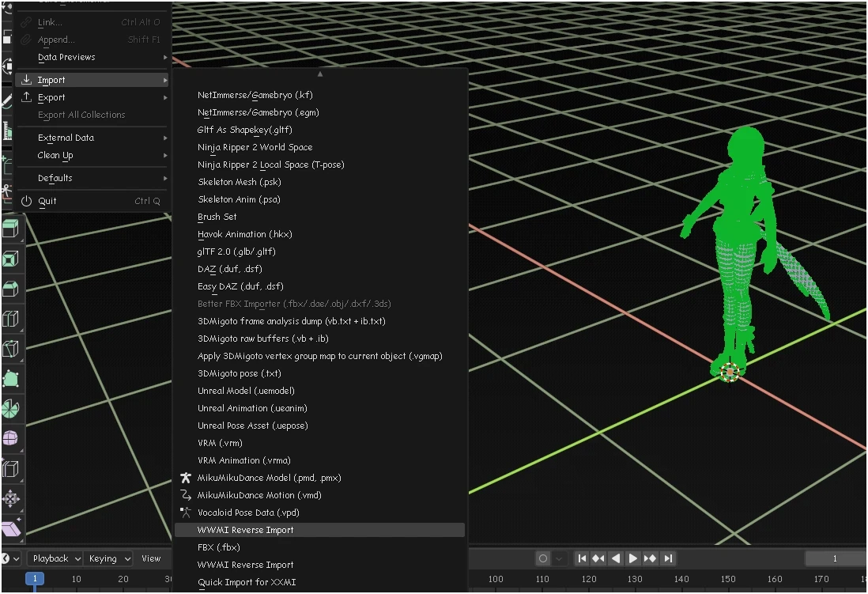Viewport: 868px width, 594px height.
Task: Choose the Loop Cut tool
Action: tap(10, 319)
